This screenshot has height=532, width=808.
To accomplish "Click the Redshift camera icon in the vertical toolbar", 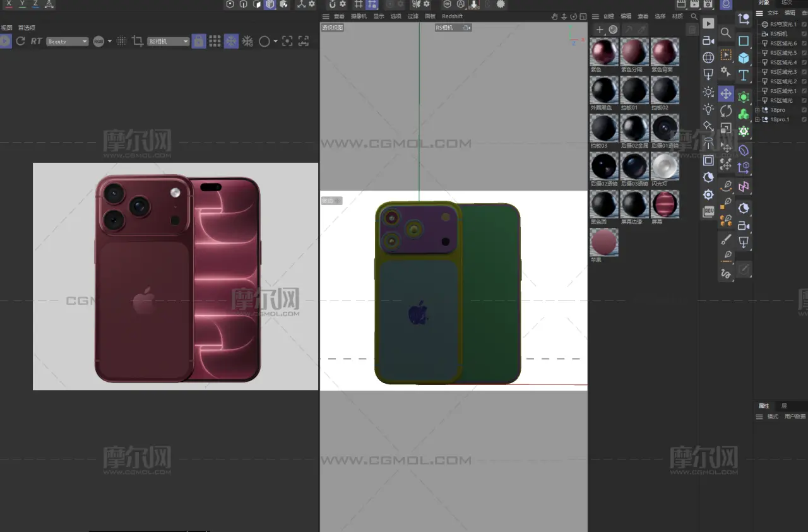I will coord(708,40).
